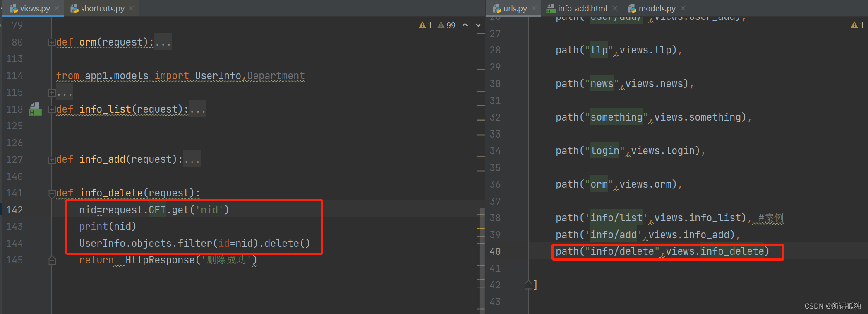The height and width of the screenshot is (314, 868).
Task: Click the Python file icon on shortcuts.py tab
Action: [x=74, y=8]
